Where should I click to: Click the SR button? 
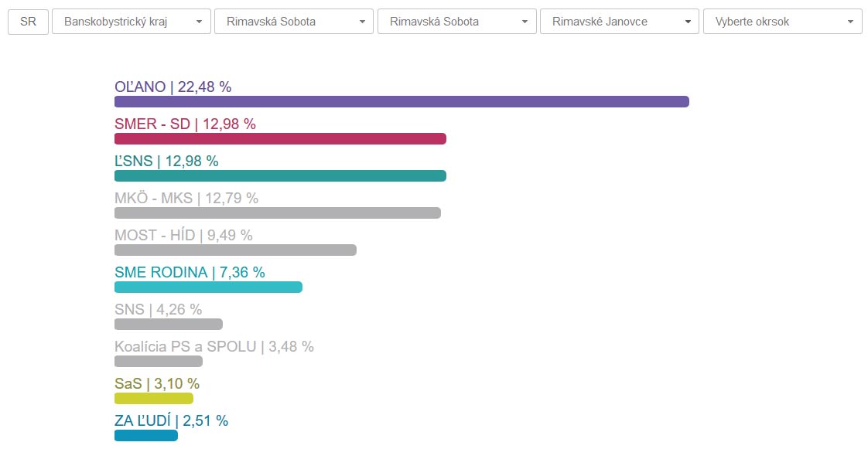tap(28, 22)
